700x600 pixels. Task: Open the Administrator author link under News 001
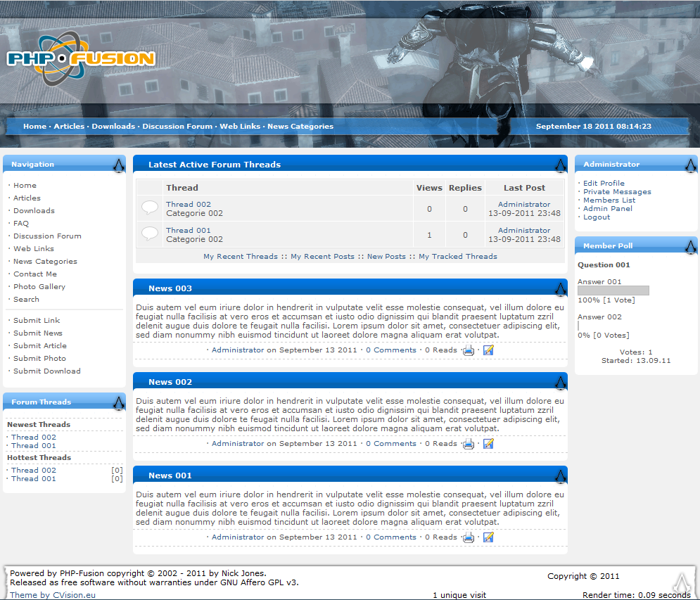tap(238, 537)
